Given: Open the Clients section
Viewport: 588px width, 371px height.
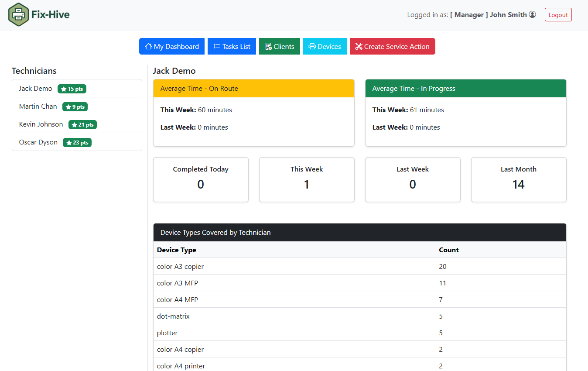Looking at the screenshot, I should click(x=279, y=46).
